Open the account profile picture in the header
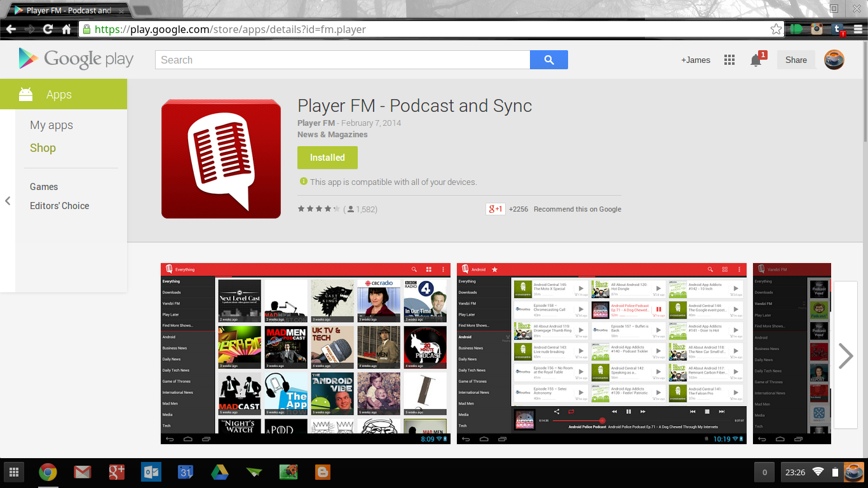The width and height of the screenshot is (868, 488). coord(834,60)
